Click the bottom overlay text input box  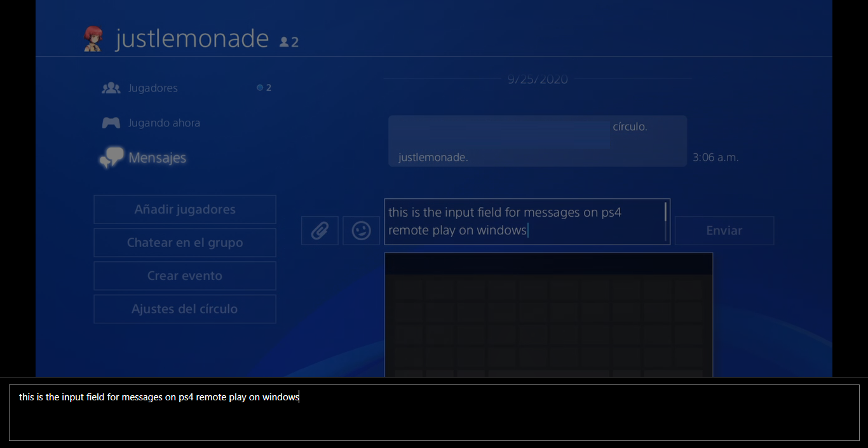(434, 412)
